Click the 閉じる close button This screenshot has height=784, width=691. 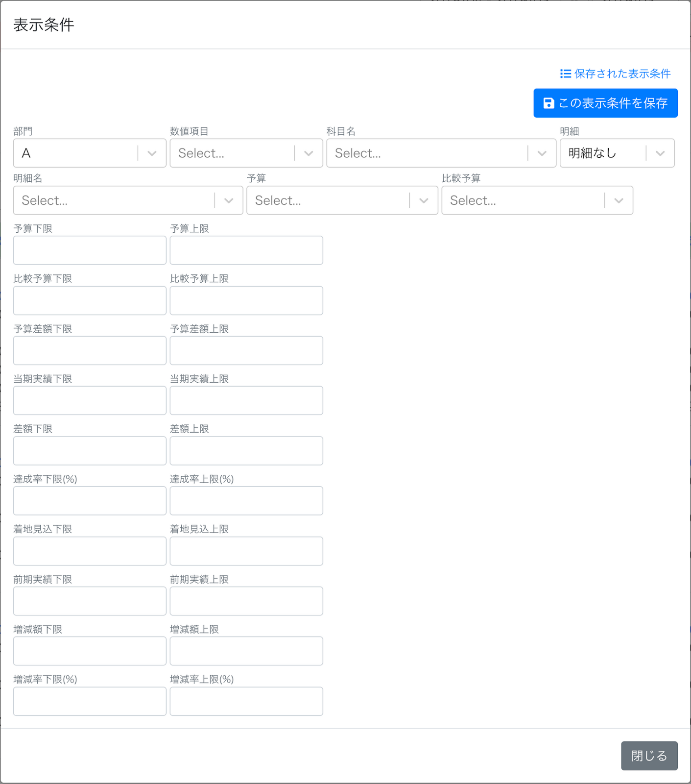click(x=649, y=756)
